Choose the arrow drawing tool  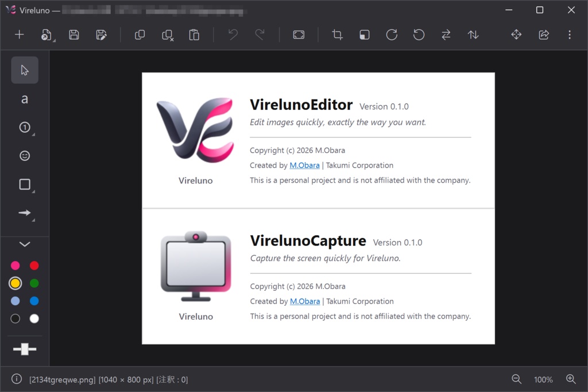pos(25,213)
